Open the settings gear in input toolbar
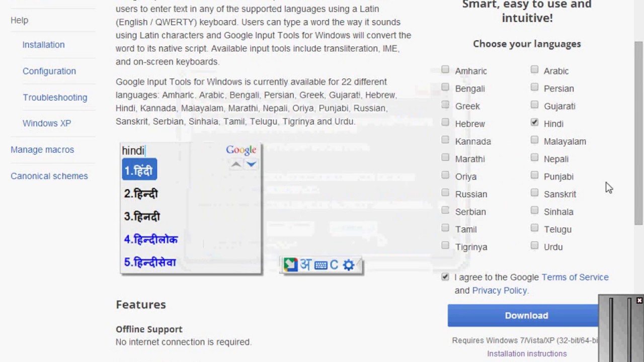 tap(349, 265)
